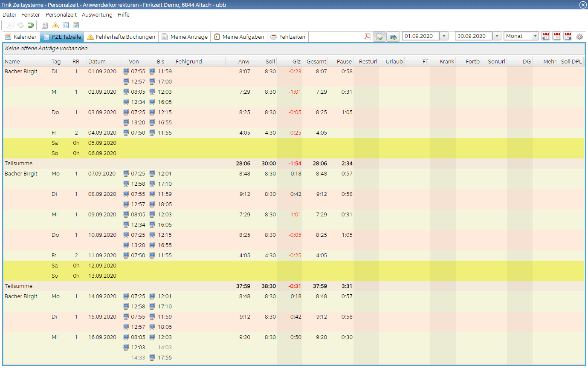Viewport: 588px width, 368px height.
Task: Go to the previous period with the left-arrow calendar icon
Action: (546, 37)
